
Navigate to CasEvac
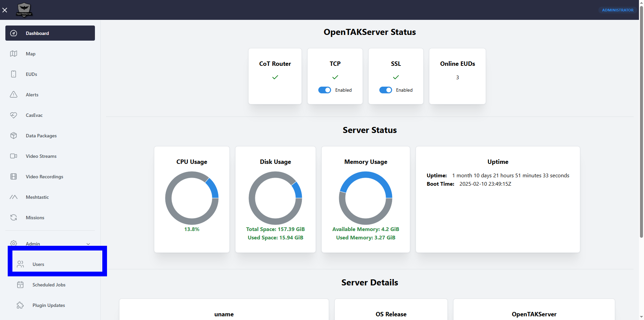[x=50, y=115]
